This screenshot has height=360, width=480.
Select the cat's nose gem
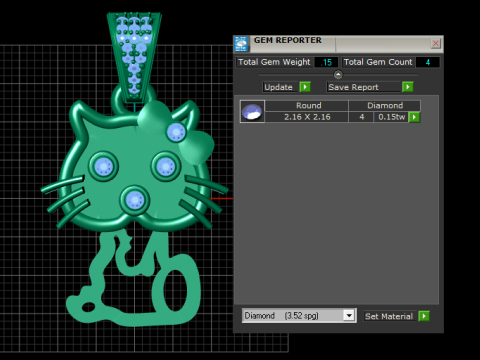pos(135,200)
